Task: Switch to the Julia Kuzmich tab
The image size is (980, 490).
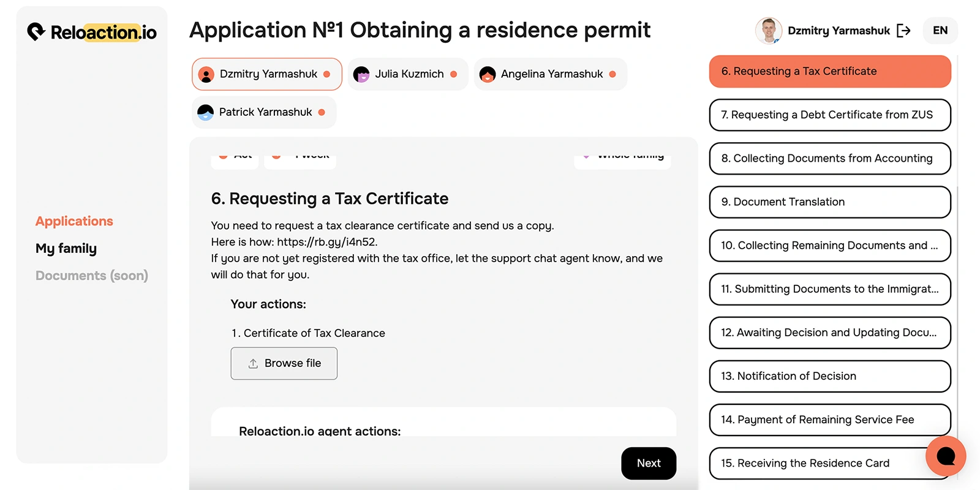Action: 408,74
